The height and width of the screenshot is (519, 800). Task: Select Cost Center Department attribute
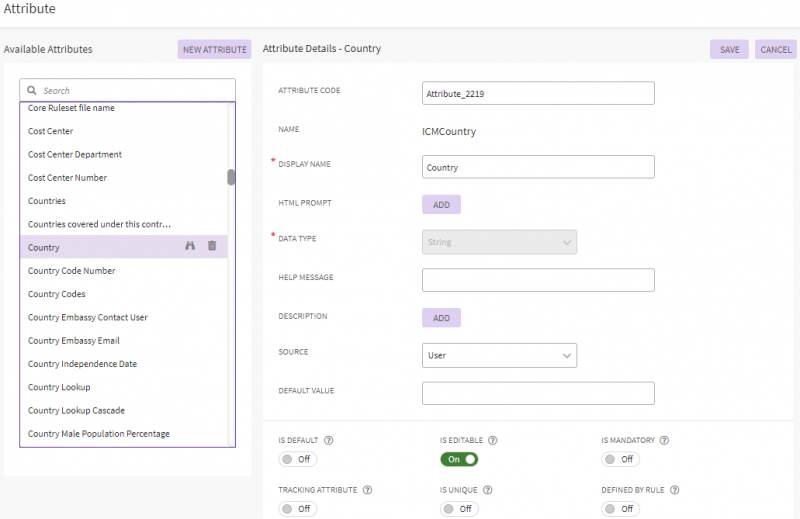pos(123,154)
